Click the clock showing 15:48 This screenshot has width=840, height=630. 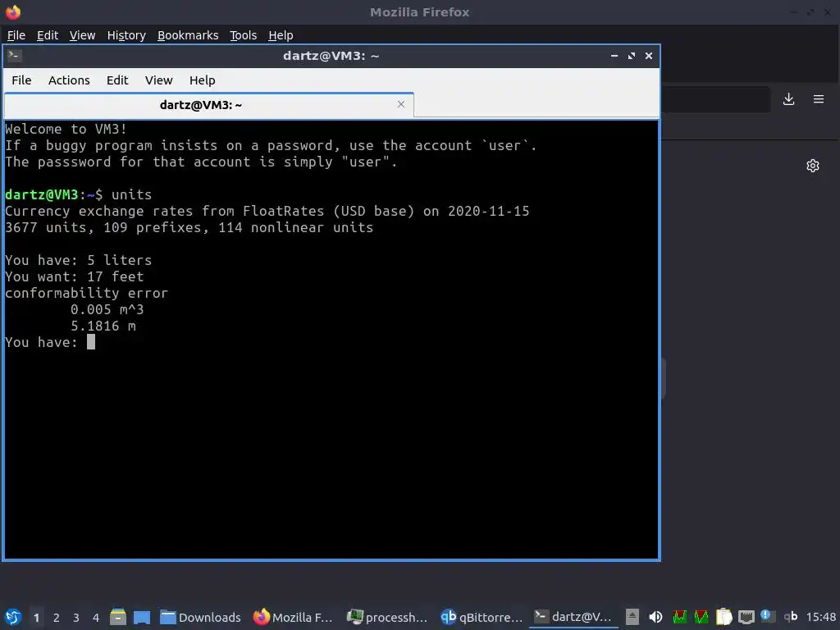821,617
